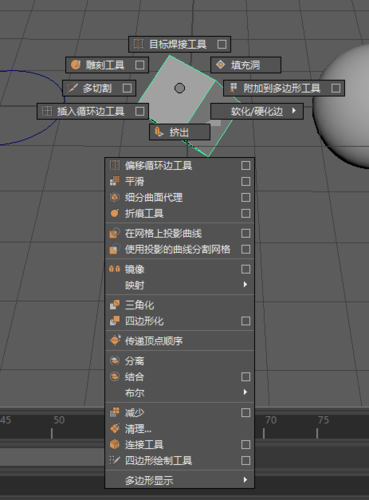Select 雕刻工具 marking menu button
369x500 pixels.
pyautogui.click(x=107, y=65)
